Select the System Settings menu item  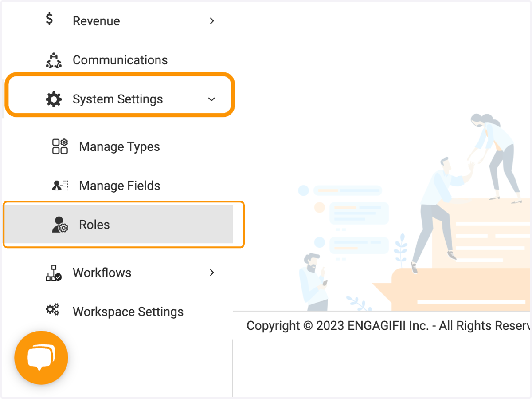[118, 99]
